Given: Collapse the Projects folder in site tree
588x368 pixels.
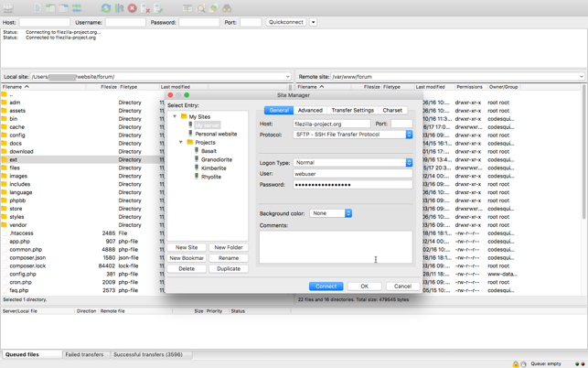Looking at the screenshot, I should click(x=181, y=143).
